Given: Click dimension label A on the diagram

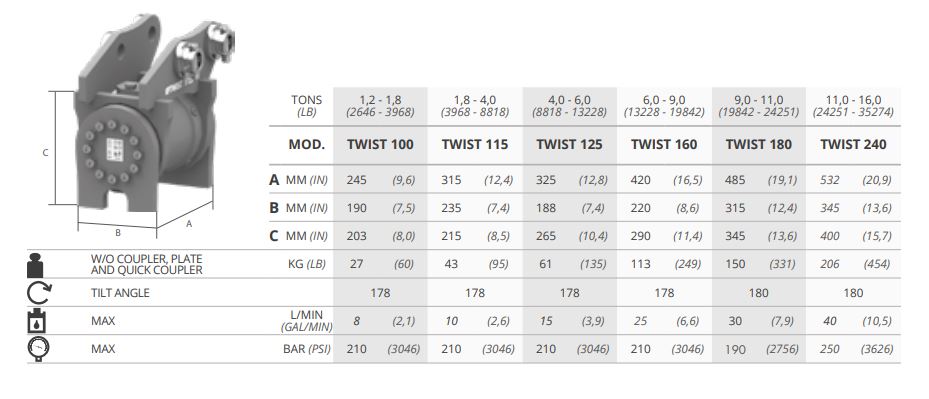Looking at the screenshot, I should pos(189,224).
